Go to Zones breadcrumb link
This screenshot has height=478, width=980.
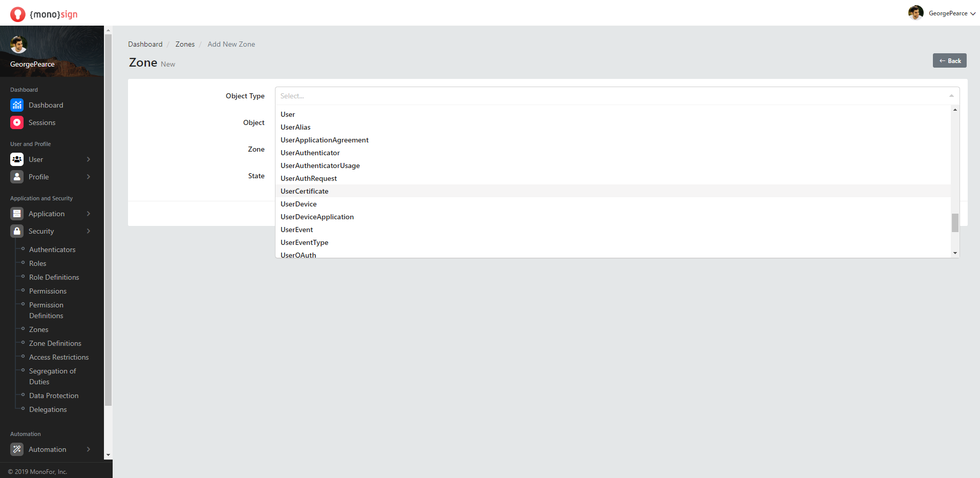tap(185, 44)
